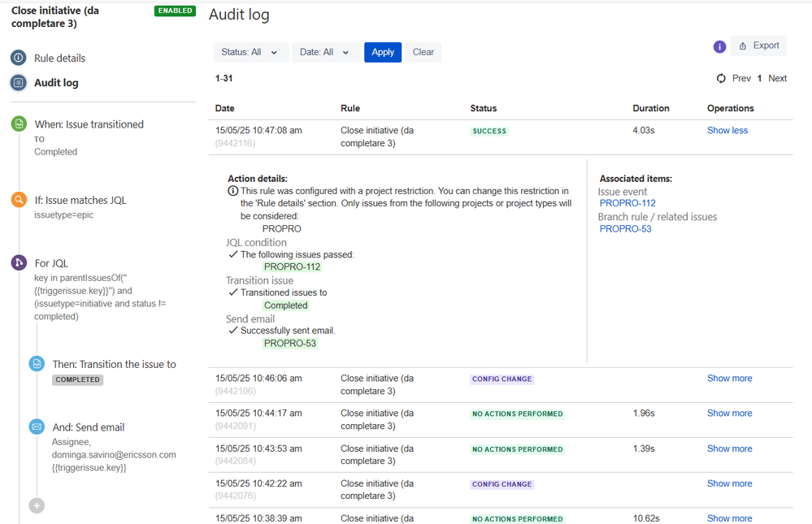Click the CONFIG CHANGE badge at 10:46:06

coord(502,379)
